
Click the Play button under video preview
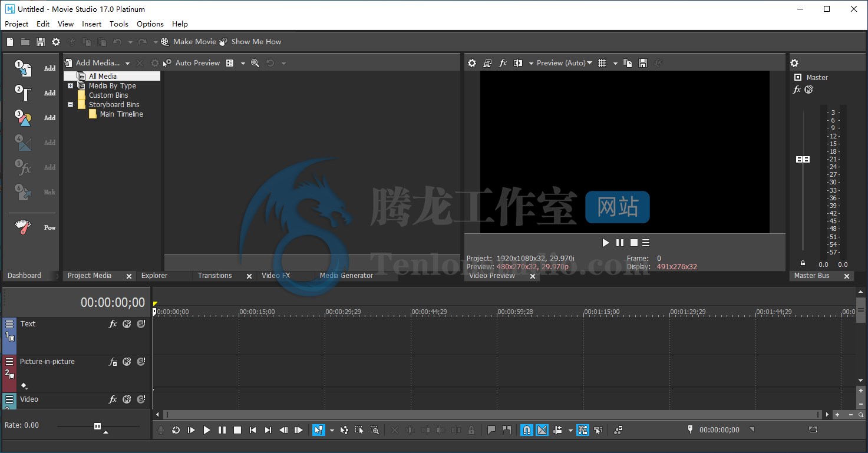tap(606, 243)
